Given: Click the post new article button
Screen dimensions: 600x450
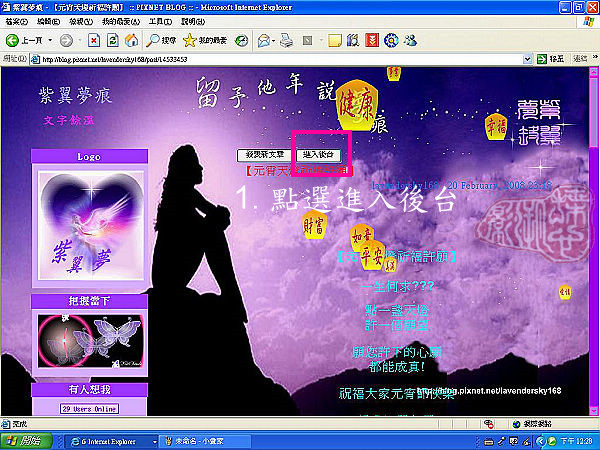Looking at the screenshot, I should 264,155.
